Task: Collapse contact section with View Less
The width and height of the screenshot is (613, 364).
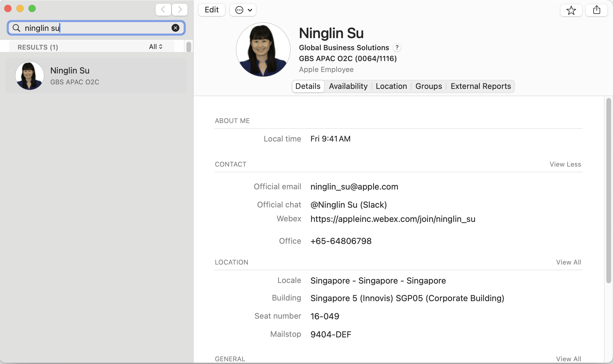Action: coord(565,164)
